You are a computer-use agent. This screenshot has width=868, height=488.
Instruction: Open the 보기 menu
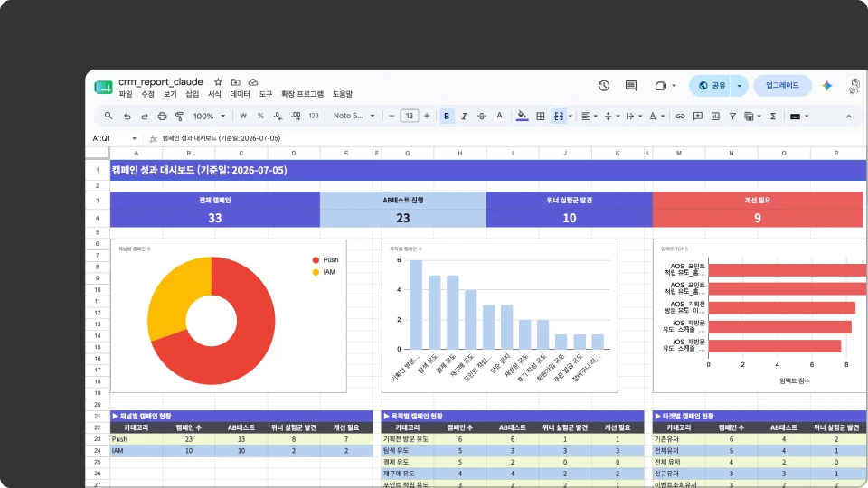[170, 94]
